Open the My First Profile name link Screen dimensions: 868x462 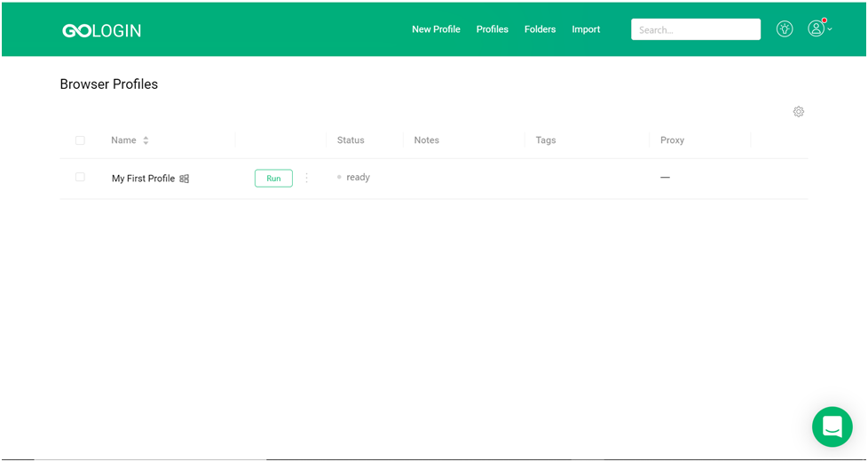[143, 179]
